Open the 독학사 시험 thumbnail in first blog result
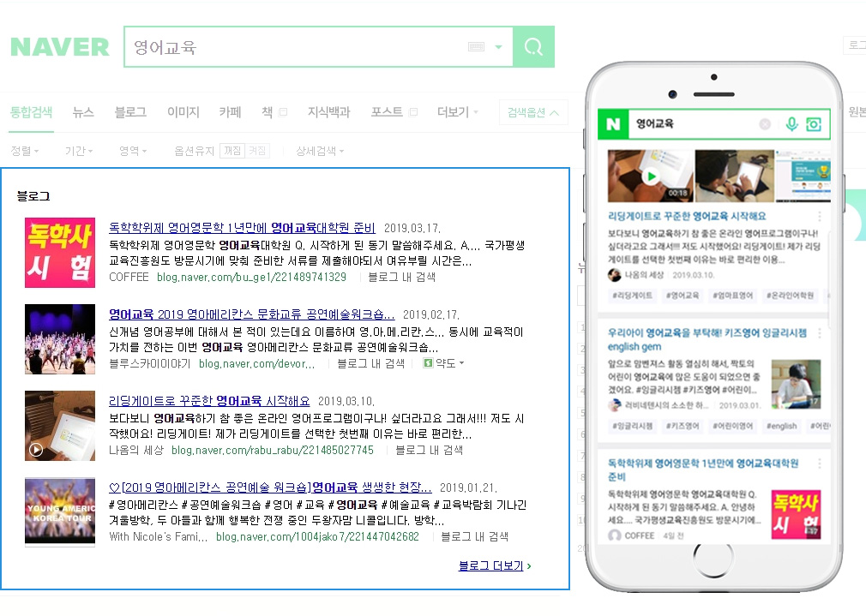Viewport: 866px width, 616px height. tap(60, 253)
